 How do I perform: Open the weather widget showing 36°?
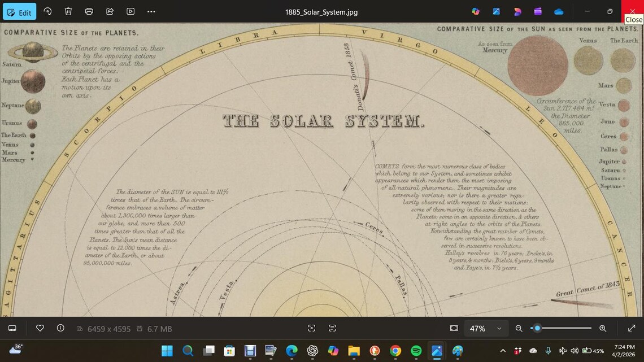click(x=16, y=350)
